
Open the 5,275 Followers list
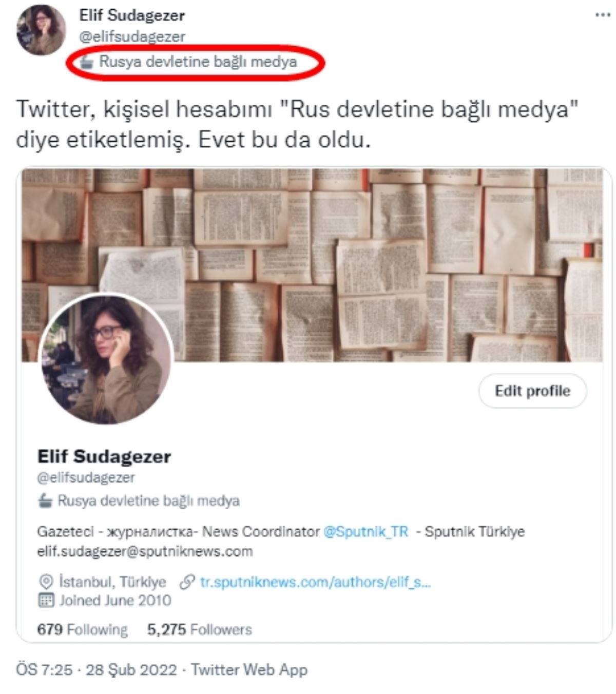200,629
